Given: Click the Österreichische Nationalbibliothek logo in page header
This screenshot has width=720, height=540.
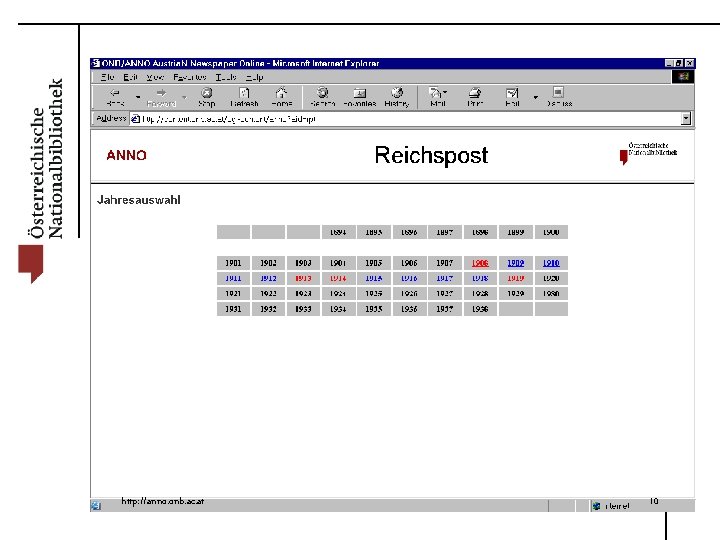Looking at the screenshot, I should pyautogui.click(x=648, y=153).
